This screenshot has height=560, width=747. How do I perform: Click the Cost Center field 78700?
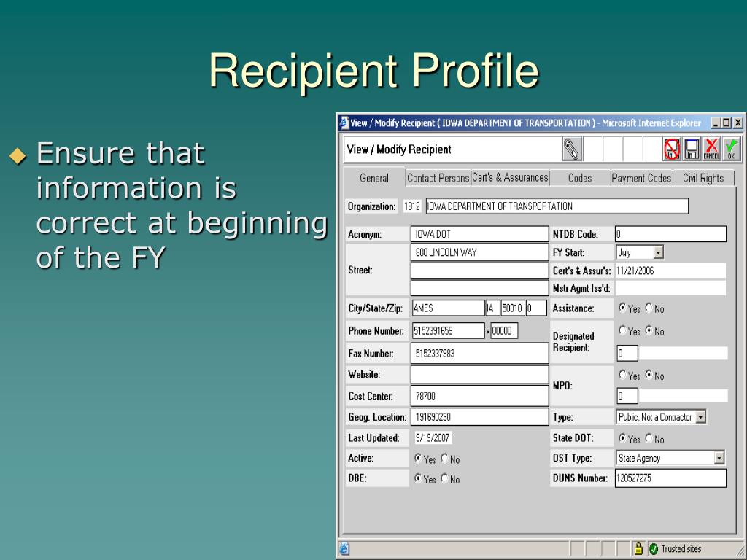point(479,396)
